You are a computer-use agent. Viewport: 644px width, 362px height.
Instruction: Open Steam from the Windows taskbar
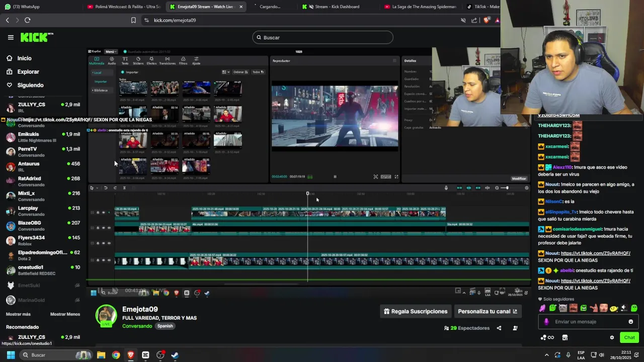[x=175, y=355]
